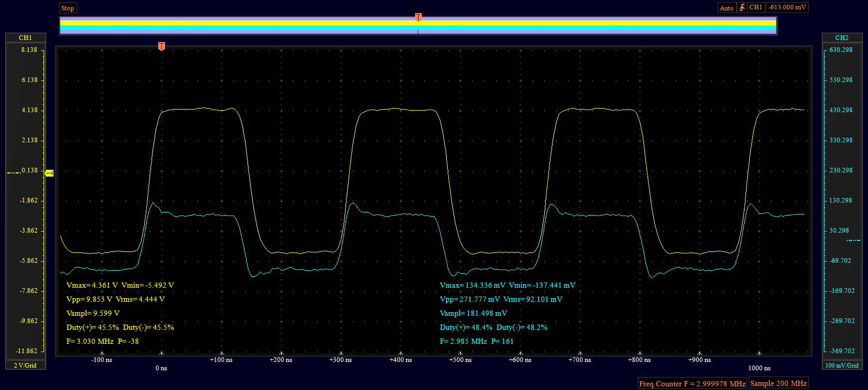
Task: Click the CH2 Vpp= 271.777 mV measurement
Action: 470,299
